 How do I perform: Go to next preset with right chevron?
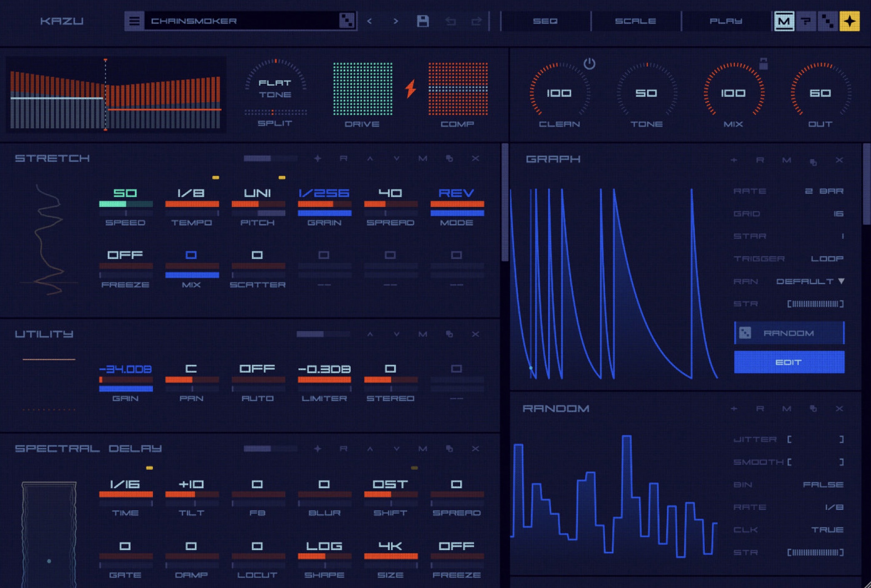click(x=395, y=21)
